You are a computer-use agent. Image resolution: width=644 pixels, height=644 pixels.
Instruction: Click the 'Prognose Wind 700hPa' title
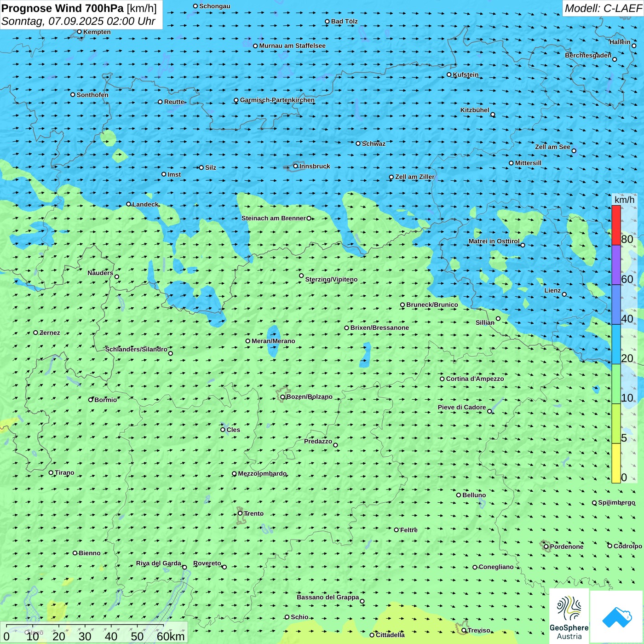[63, 8]
